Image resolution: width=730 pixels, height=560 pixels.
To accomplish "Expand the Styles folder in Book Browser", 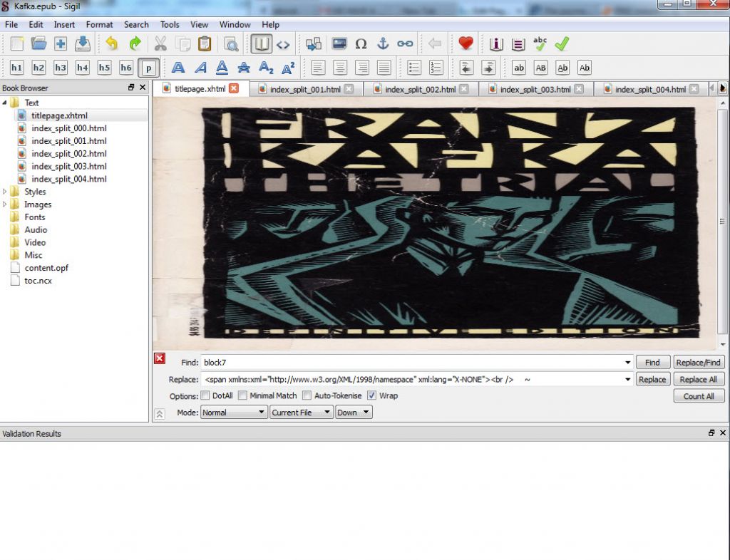I will 6,192.
